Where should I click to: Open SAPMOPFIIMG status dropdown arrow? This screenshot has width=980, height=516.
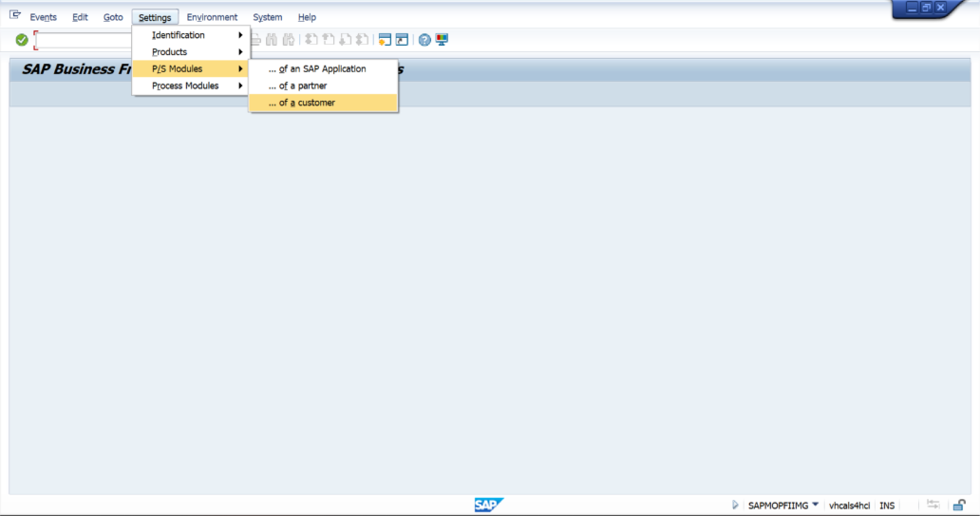point(815,505)
